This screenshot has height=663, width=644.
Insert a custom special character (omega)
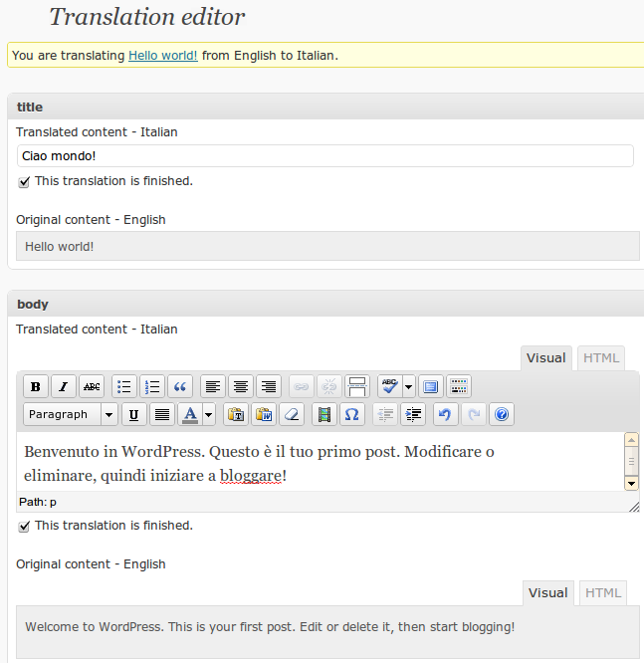(352, 415)
